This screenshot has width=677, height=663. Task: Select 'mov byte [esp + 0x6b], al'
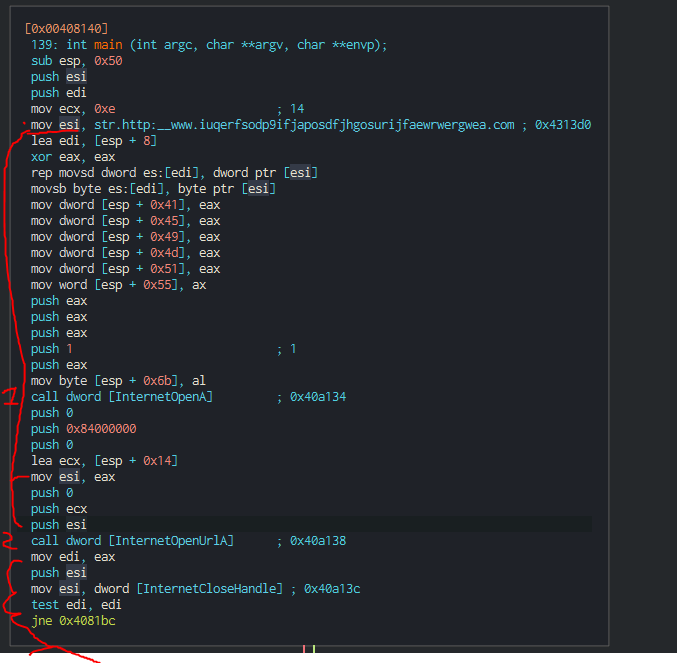(118, 381)
